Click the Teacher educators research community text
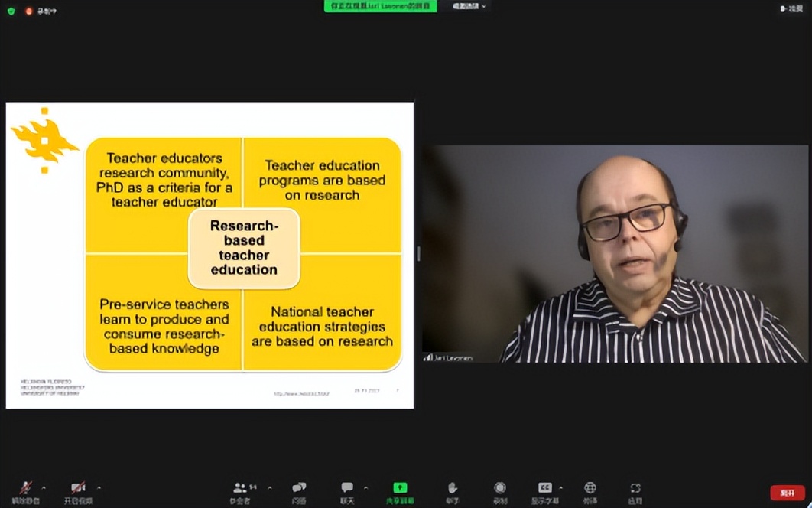The width and height of the screenshot is (812, 508). [x=164, y=180]
